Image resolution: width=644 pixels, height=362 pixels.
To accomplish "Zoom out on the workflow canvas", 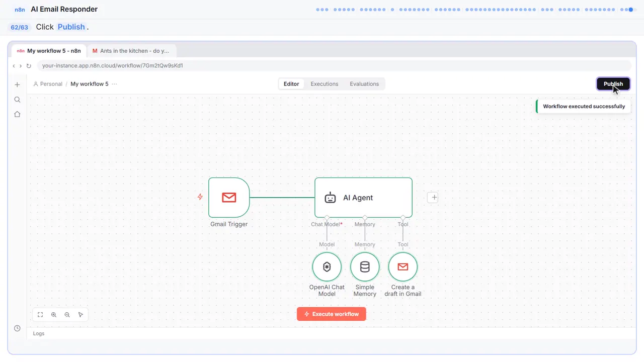I will coord(67,315).
